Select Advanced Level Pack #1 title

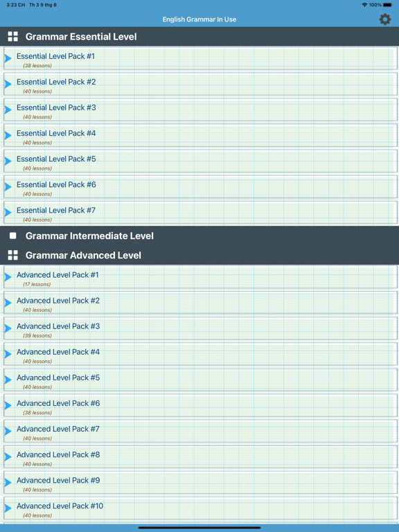(57, 275)
